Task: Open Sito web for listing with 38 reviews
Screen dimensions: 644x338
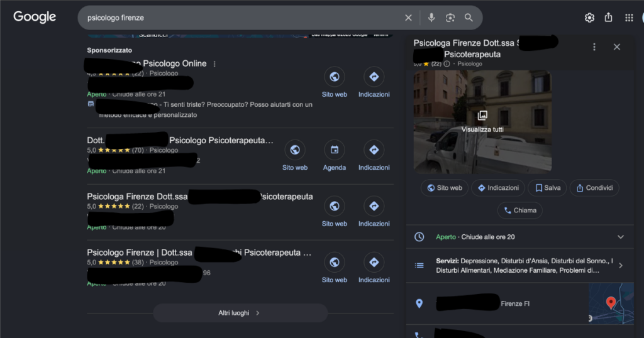Action: [335, 269]
